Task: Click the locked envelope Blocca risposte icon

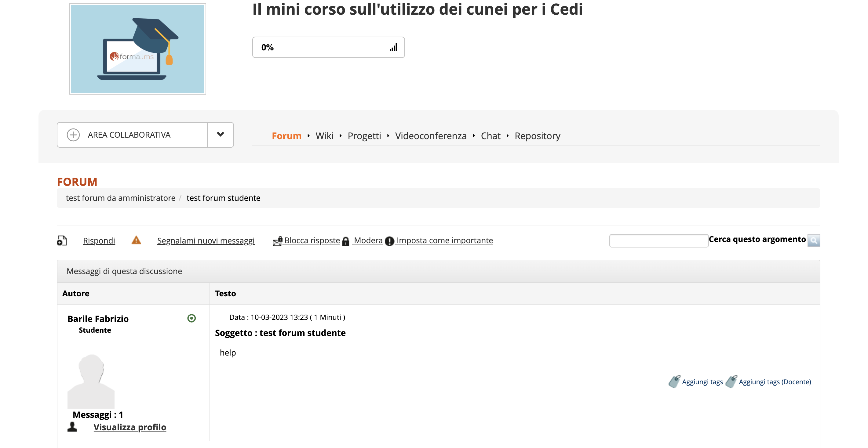Action: tap(277, 241)
